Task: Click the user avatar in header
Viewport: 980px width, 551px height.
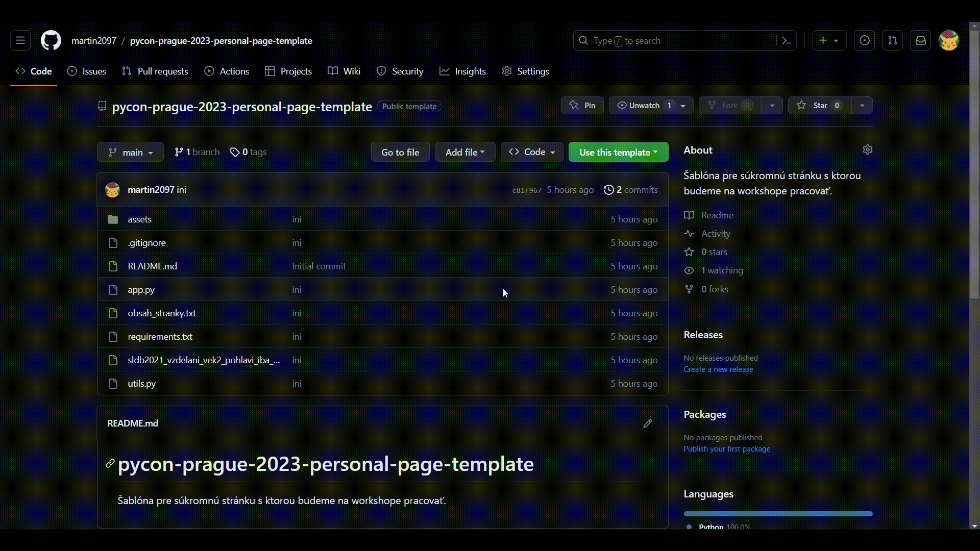Action: 948,41
